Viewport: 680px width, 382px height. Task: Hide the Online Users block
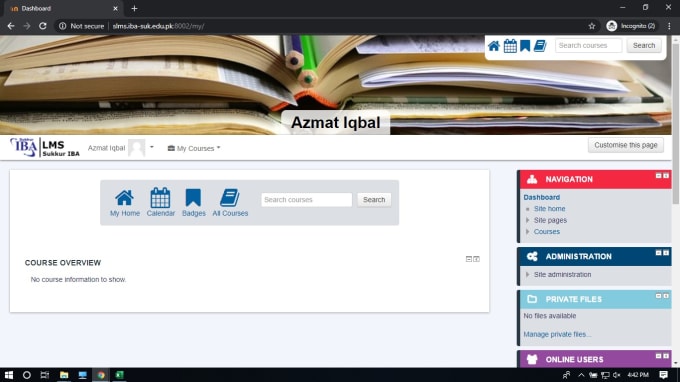[x=658, y=356]
